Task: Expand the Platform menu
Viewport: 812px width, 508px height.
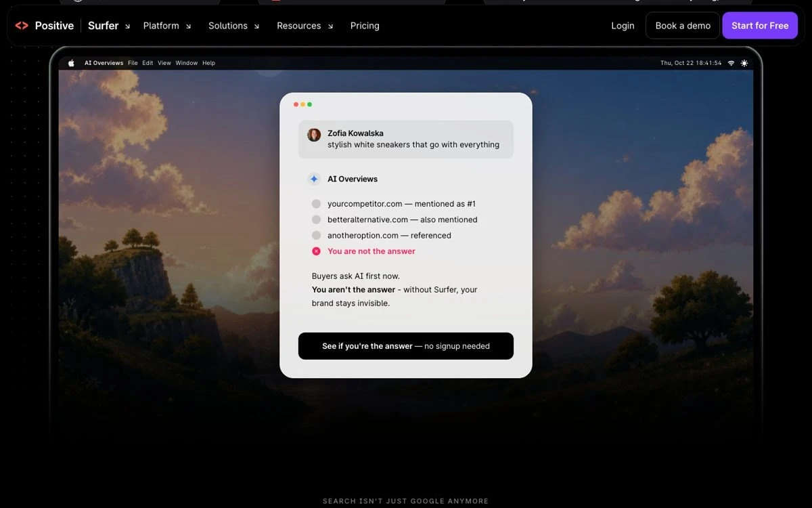Action: 167,26
